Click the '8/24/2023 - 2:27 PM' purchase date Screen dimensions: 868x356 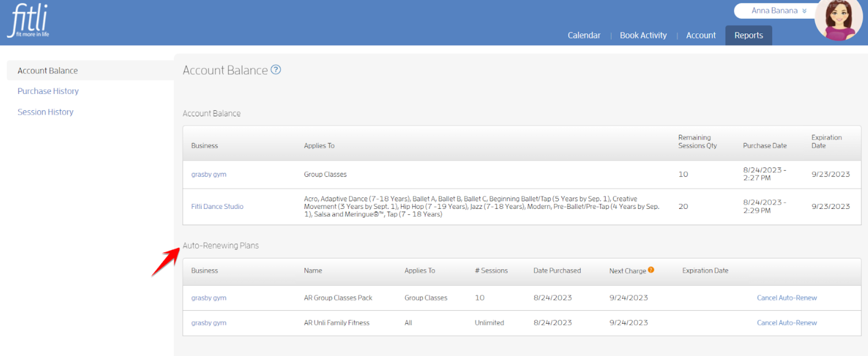coord(765,174)
